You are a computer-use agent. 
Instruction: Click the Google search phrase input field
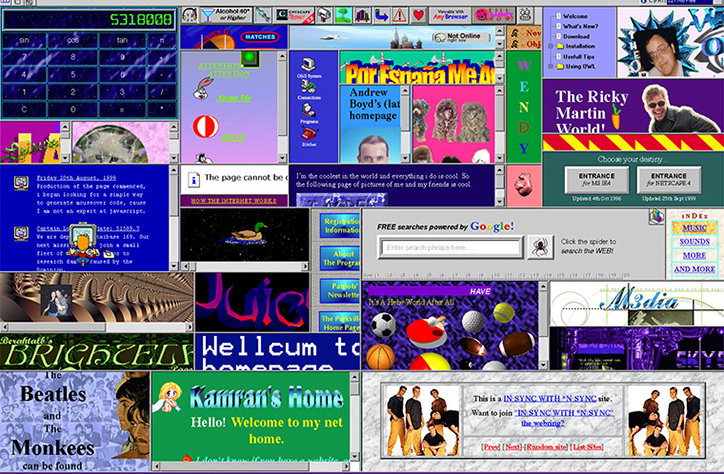click(x=450, y=247)
